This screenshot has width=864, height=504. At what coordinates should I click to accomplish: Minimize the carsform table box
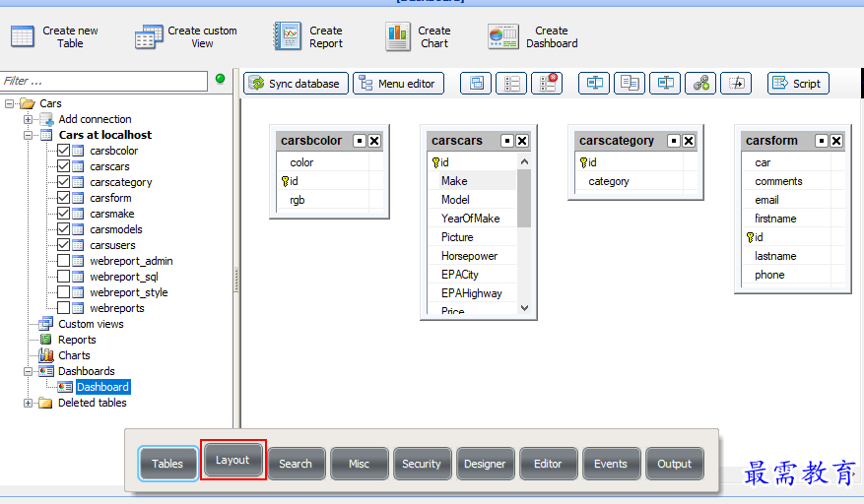coord(821,141)
